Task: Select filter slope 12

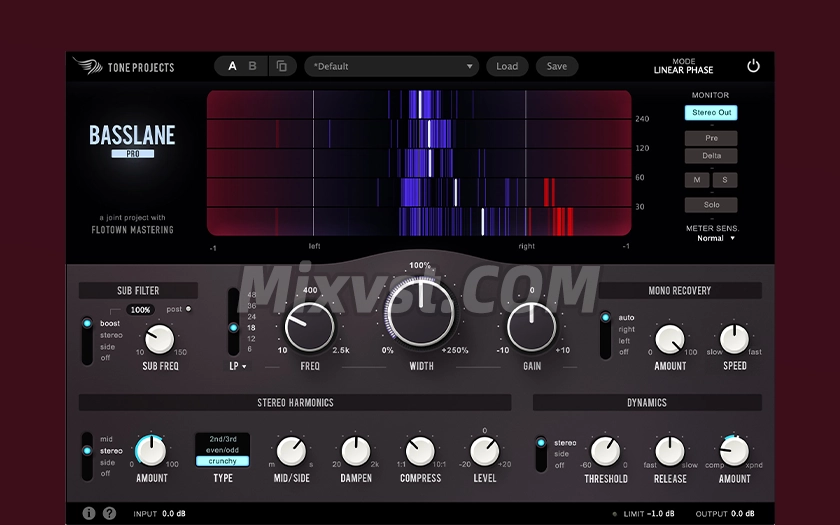Action: click(x=251, y=339)
